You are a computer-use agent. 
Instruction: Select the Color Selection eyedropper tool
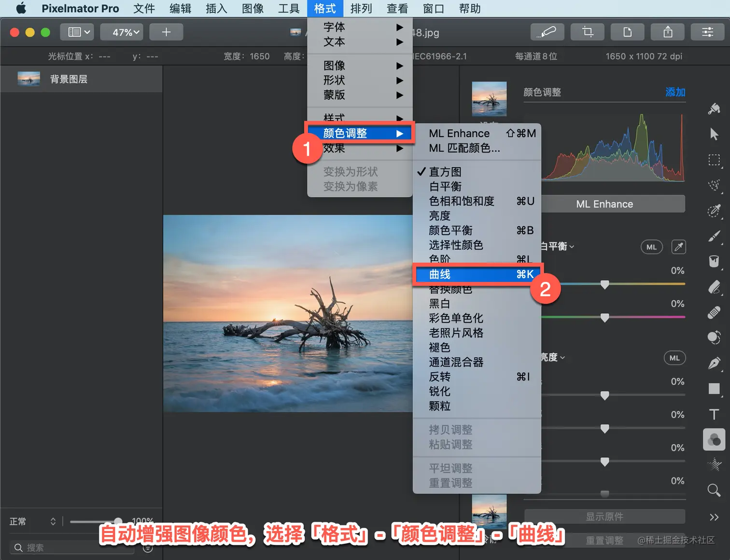click(x=714, y=210)
